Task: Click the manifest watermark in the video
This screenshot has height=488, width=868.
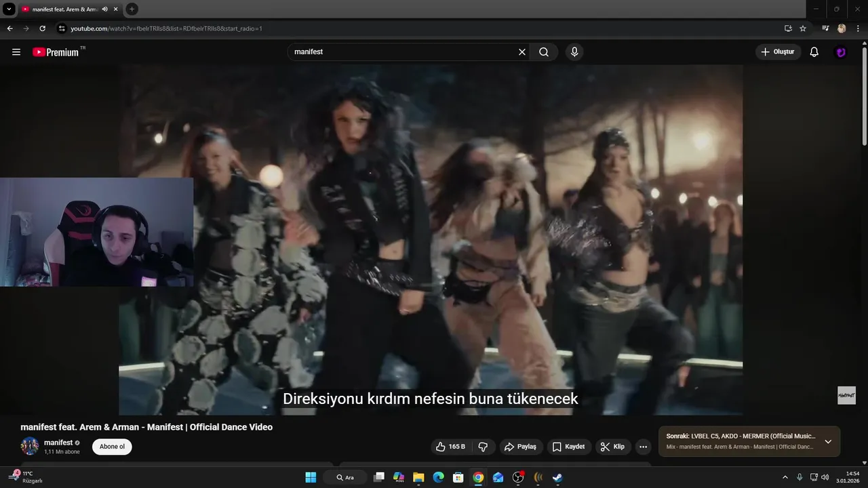Action: 846,395
